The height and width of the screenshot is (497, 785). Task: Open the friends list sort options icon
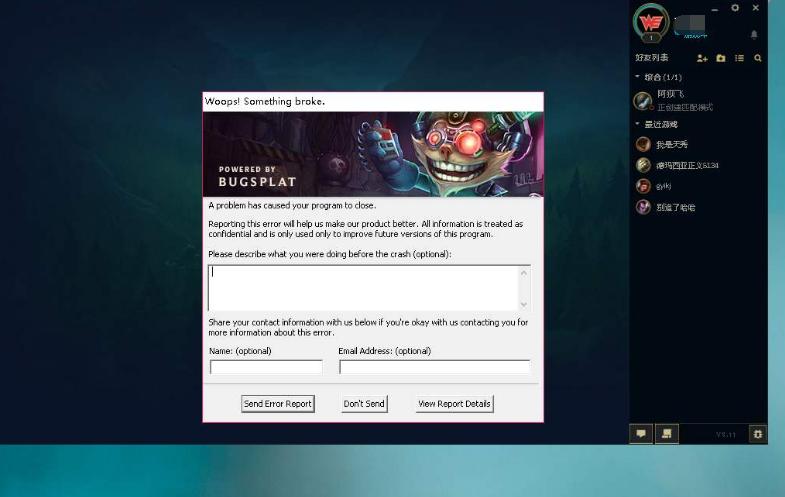[740, 59]
